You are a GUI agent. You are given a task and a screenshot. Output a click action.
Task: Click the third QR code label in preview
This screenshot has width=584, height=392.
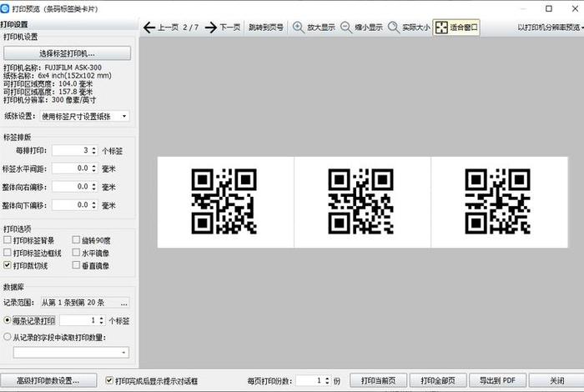tap(497, 201)
